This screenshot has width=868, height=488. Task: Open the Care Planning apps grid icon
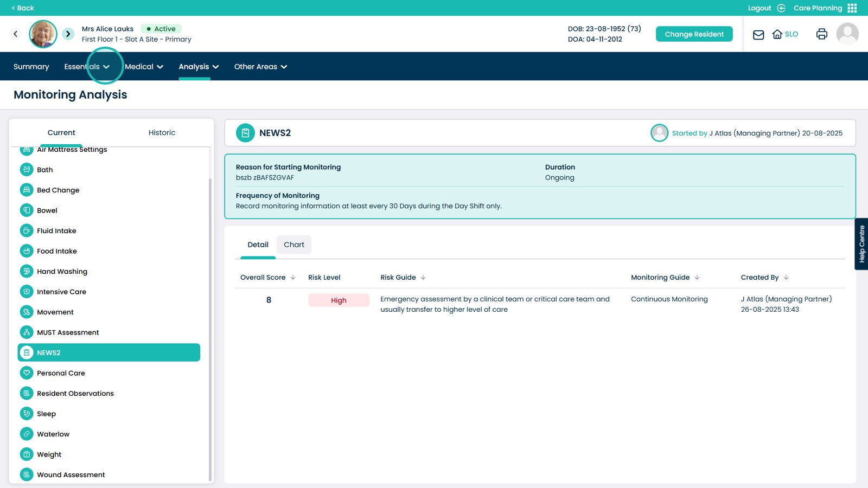point(852,8)
